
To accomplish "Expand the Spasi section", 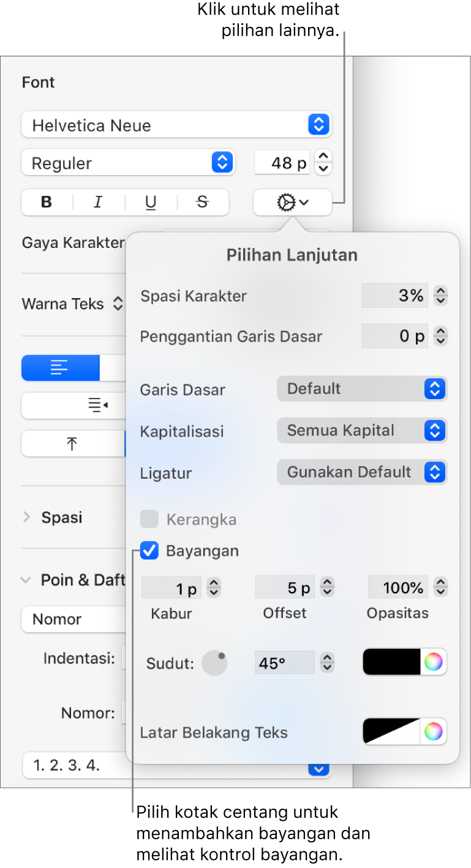I will [26, 517].
